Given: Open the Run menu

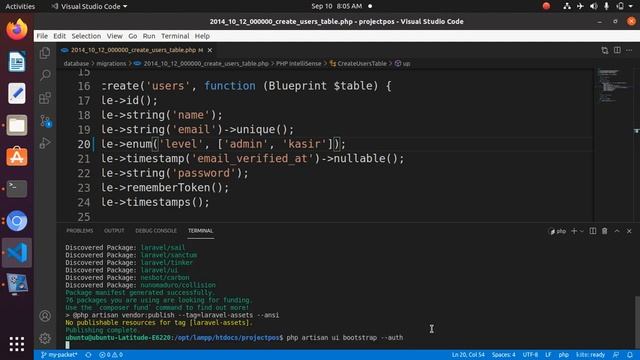Looking at the screenshot, I should coord(149,36).
